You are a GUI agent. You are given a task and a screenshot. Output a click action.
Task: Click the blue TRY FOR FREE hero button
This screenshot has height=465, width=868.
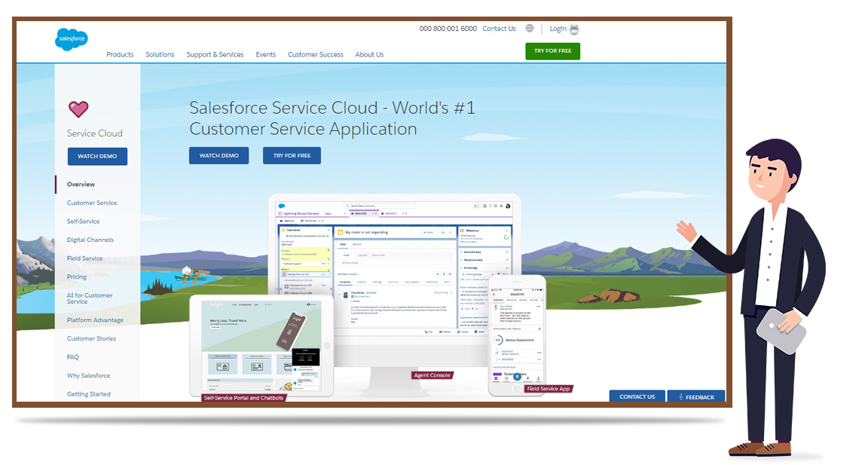coord(292,155)
